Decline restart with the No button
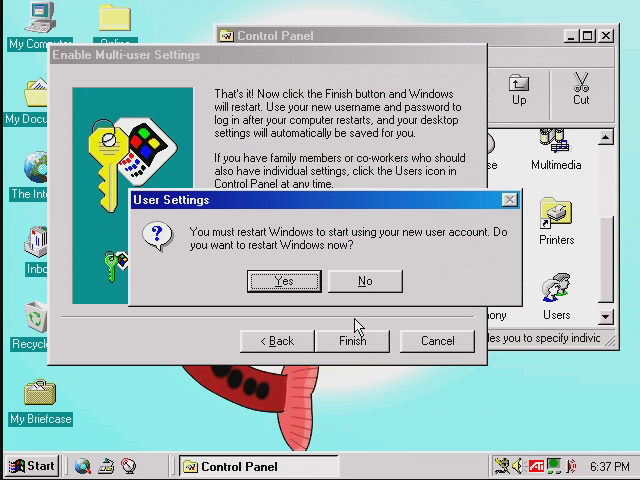This screenshot has height=480, width=640. pyautogui.click(x=365, y=281)
